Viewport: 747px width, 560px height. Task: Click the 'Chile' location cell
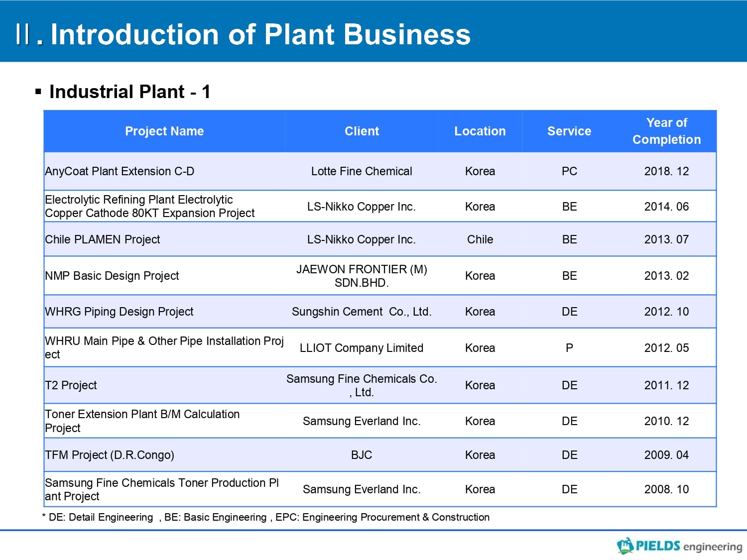[480, 239]
